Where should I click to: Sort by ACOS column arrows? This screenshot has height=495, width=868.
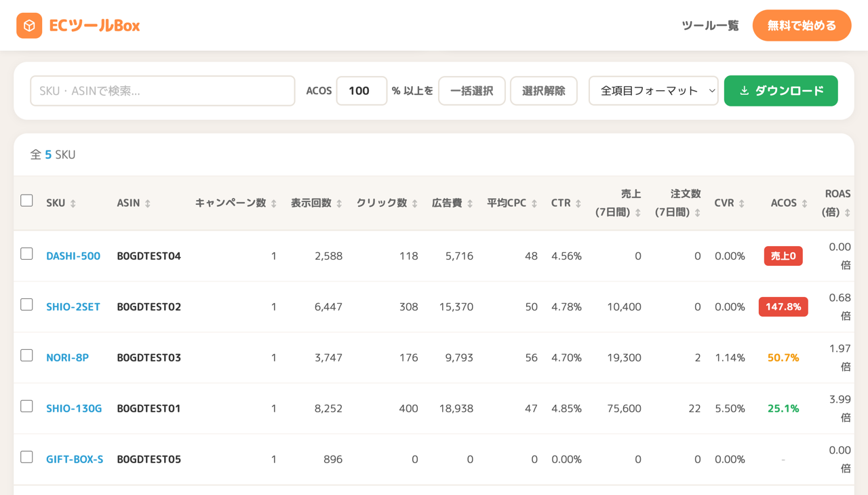[804, 203]
